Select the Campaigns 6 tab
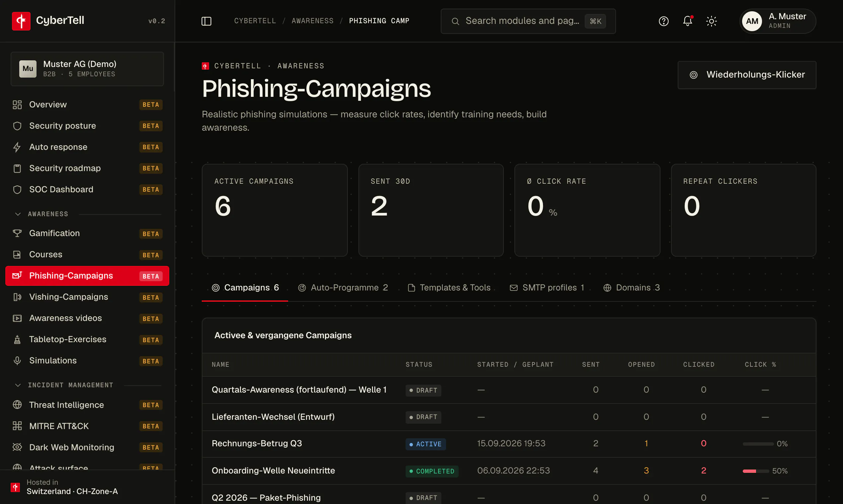Screen dimensions: 843x504 [x=245, y=288]
